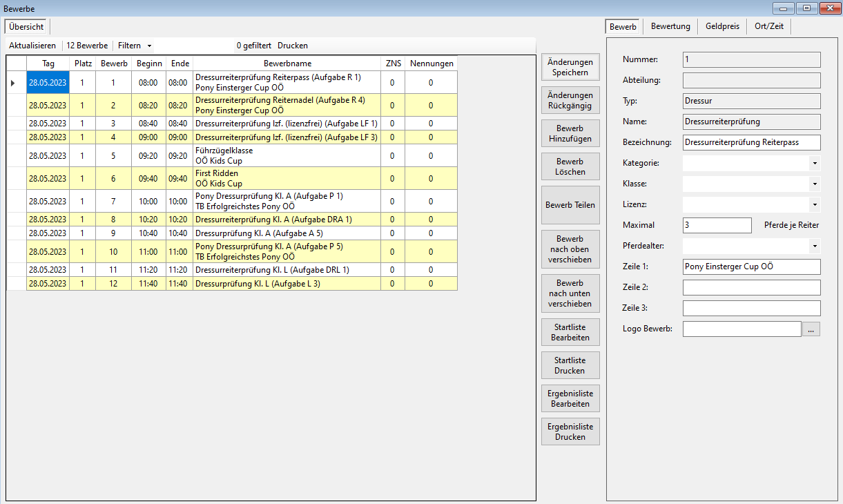843x504 pixels.
Task: Select the First Ridden row in table
Action: [287, 178]
